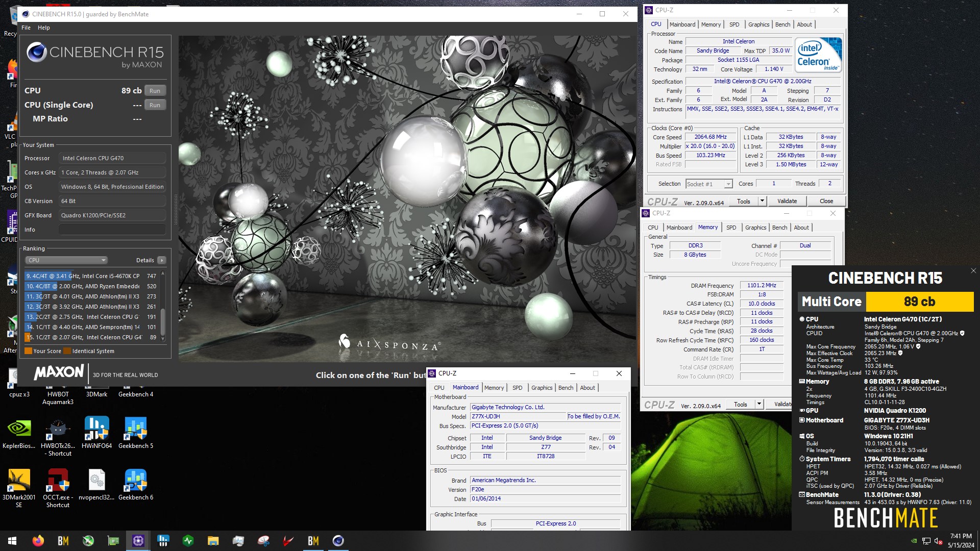Open the Windows Start menu
This screenshot has height=551, width=980.
[12, 541]
